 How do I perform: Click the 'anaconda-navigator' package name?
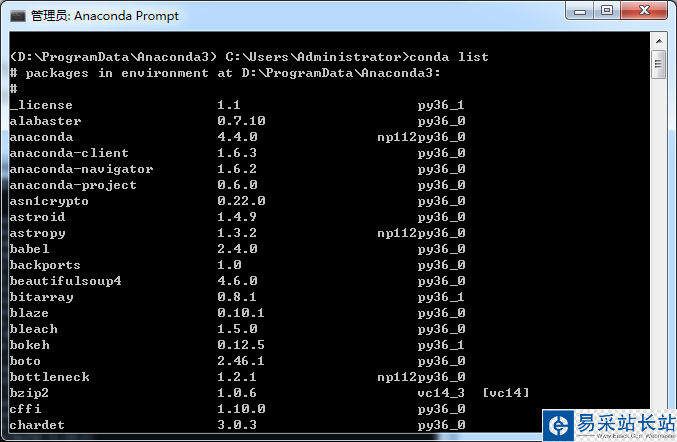point(81,169)
